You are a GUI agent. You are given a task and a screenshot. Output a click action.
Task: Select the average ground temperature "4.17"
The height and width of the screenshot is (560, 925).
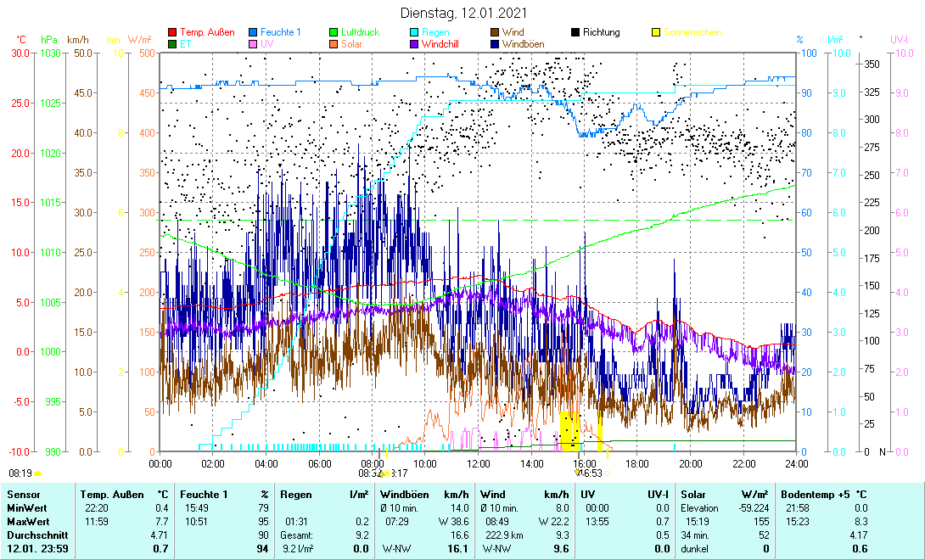(x=858, y=535)
